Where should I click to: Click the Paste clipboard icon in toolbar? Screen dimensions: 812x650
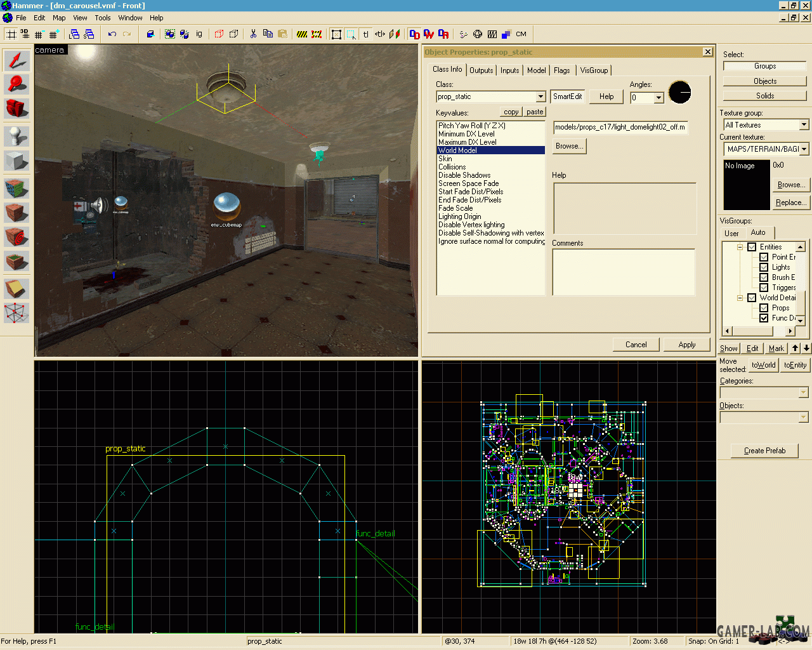pos(282,34)
